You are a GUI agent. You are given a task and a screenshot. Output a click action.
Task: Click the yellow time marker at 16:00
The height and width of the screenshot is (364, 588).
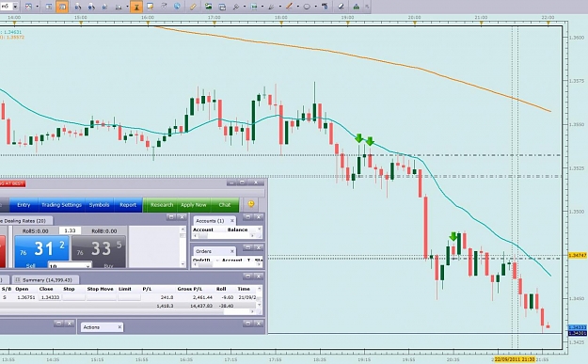click(148, 24)
